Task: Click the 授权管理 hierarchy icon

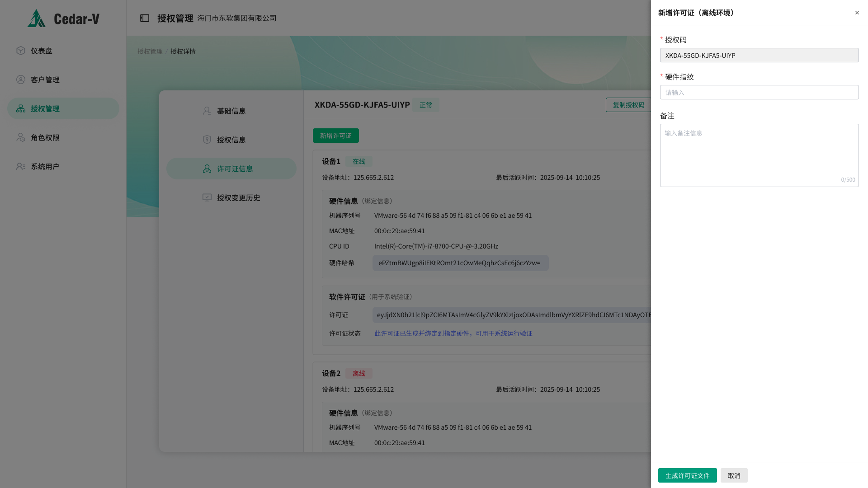Action: coord(21,108)
